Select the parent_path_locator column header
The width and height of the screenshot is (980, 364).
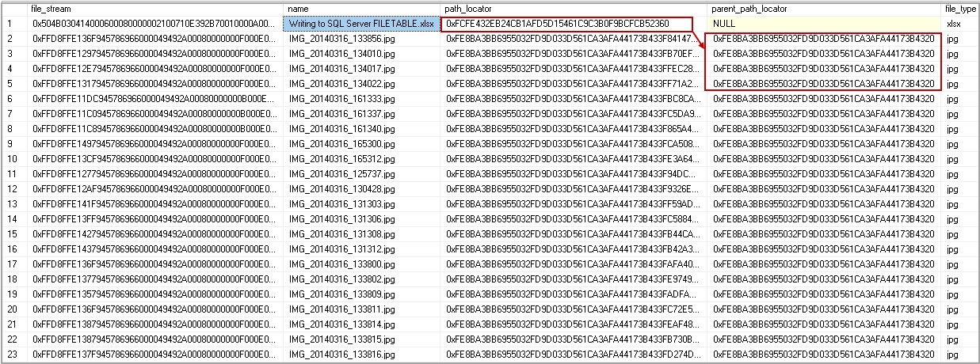point(824,9)
